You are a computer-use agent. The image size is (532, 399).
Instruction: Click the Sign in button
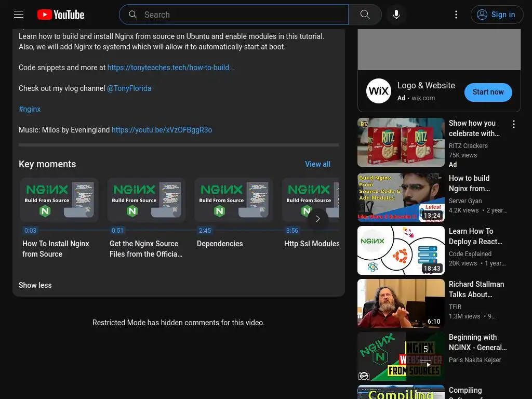[x=497, y=15]
